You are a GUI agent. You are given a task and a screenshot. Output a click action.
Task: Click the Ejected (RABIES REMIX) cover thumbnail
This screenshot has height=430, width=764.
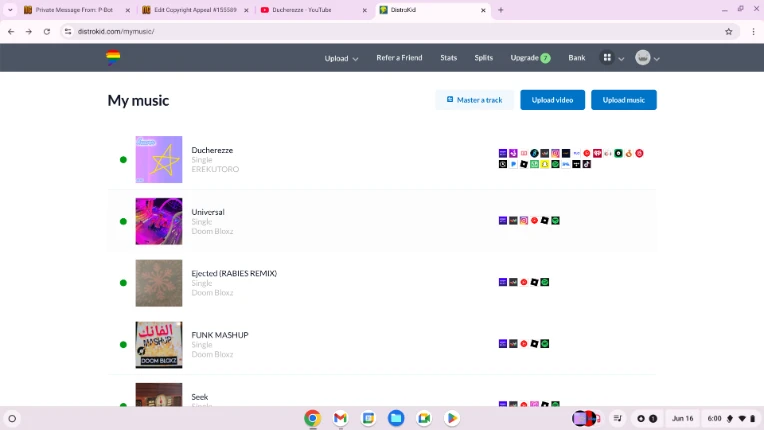(x=159, y=283)
